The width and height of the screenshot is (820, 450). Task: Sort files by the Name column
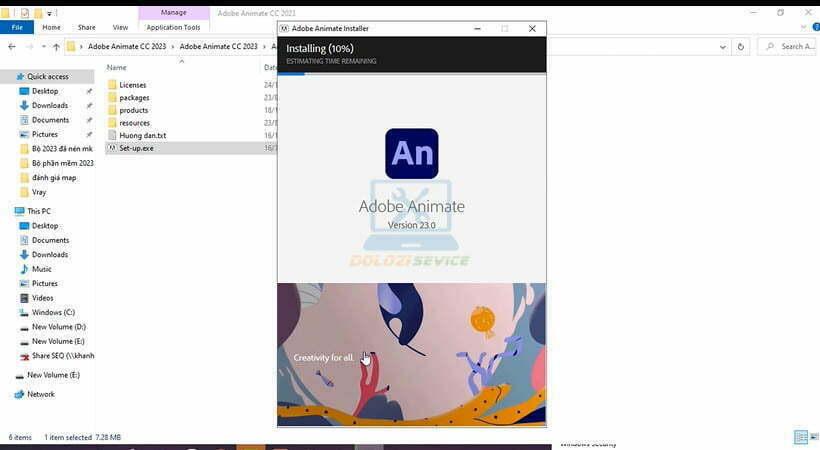point(117,68)
